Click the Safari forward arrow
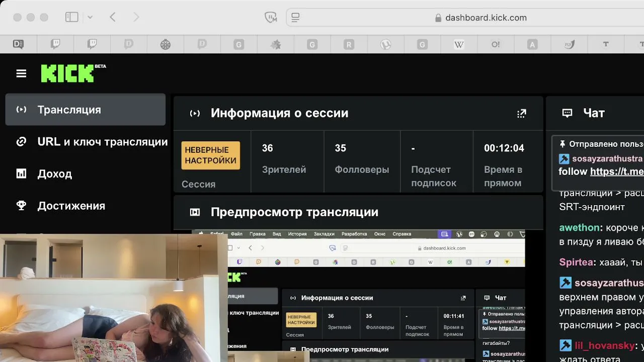This screenshot has width=644, height=362. (136, 17)
